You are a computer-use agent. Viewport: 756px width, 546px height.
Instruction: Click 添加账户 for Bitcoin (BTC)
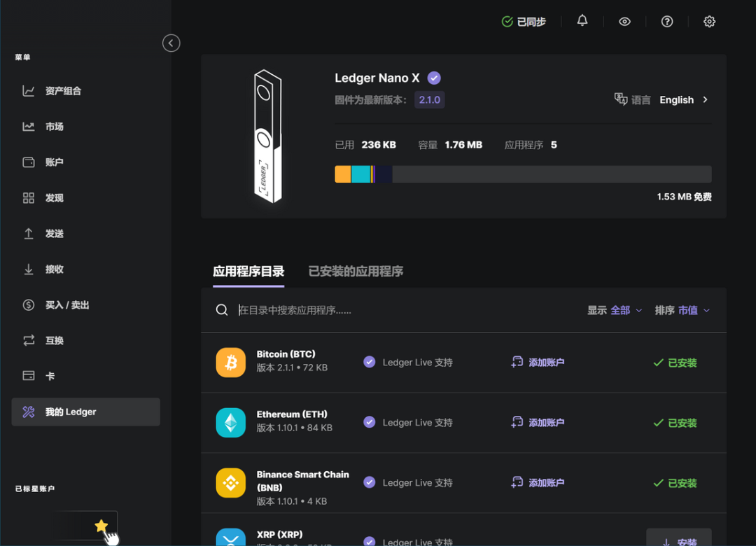coord(538,362)
